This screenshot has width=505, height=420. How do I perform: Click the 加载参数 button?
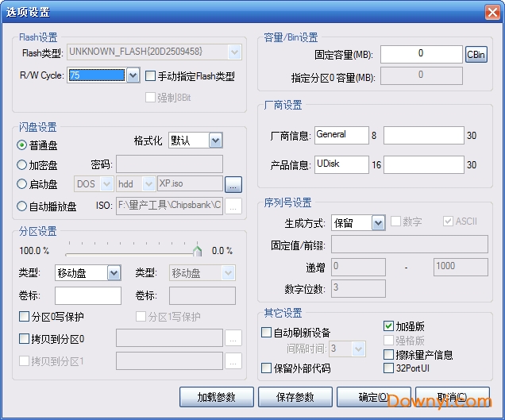pos(216,397)
